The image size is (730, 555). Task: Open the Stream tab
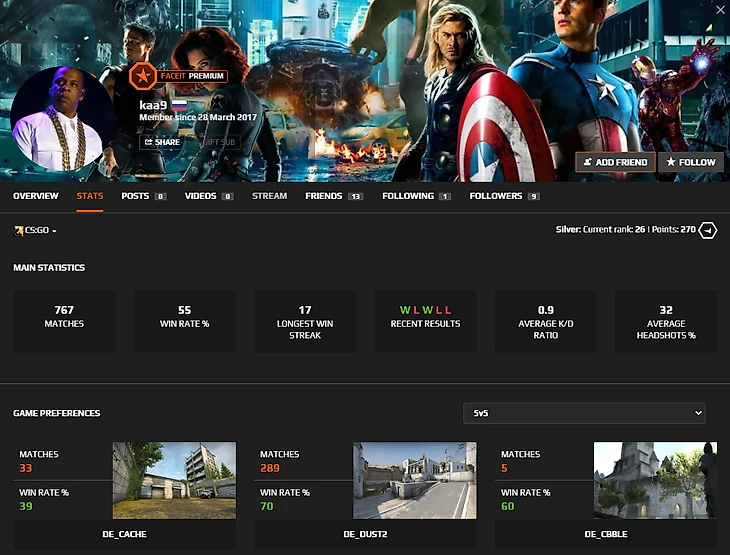click(x=269, y=196)
